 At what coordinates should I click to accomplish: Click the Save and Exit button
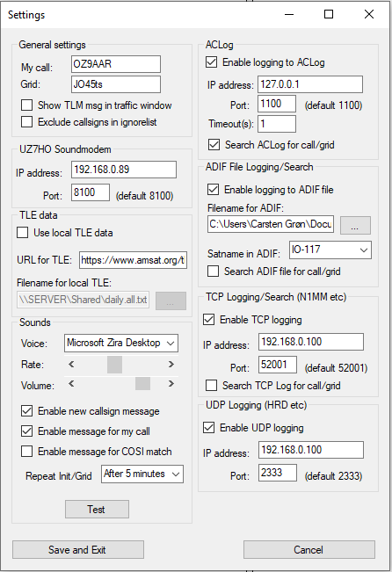[x=78, y=550]
